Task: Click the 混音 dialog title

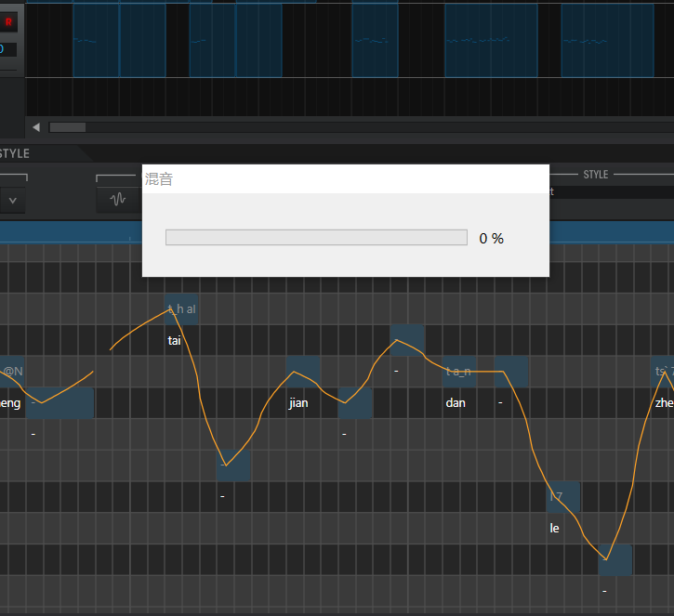Action: tap(159, 179)
